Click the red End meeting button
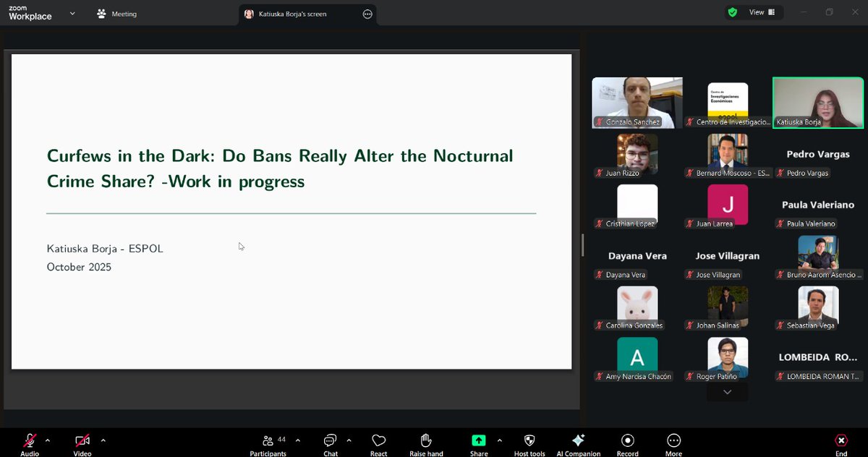868x457 pixels. tap(841, 444)
